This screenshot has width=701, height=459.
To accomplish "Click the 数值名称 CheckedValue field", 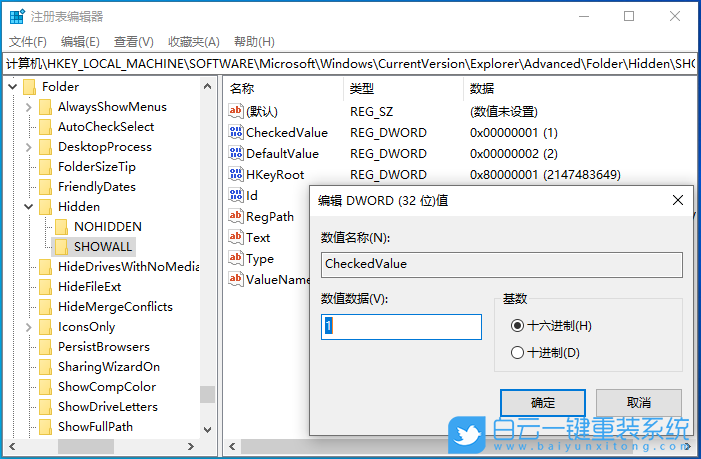I will [502, 265].
